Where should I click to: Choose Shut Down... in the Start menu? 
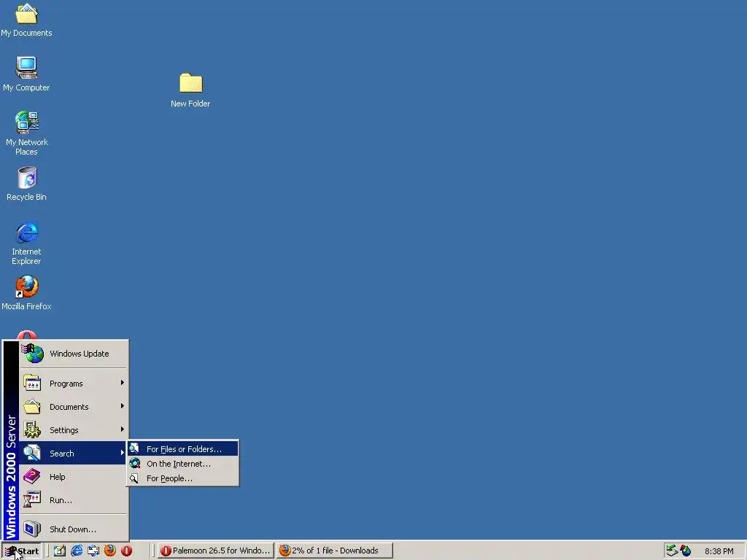click(x=74, y=529)
